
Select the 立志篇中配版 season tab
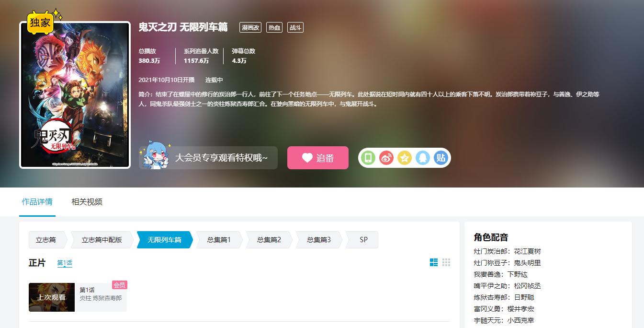point(102,240)
